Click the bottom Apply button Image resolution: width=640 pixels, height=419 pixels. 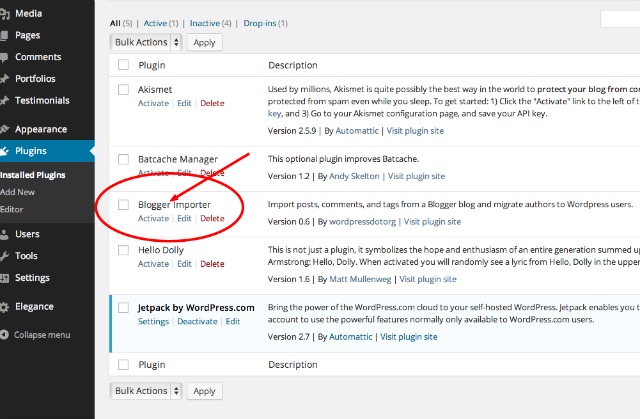tap(204, 391)
